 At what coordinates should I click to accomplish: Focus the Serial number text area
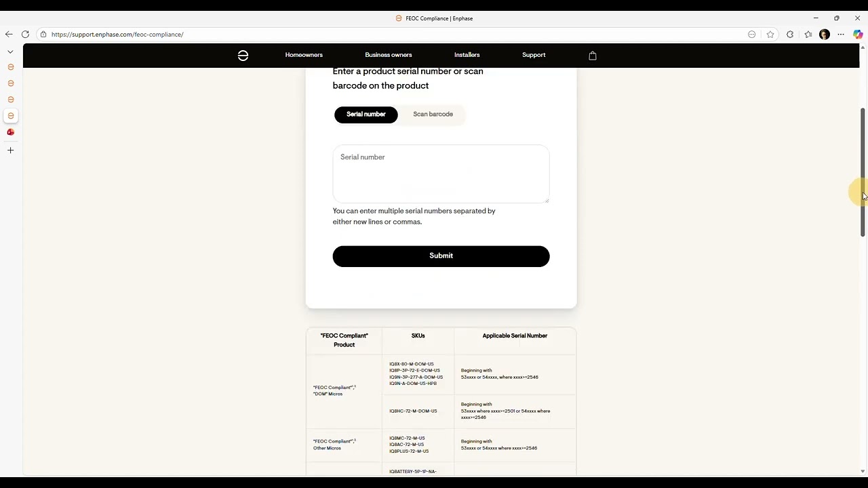coord(441,174)
